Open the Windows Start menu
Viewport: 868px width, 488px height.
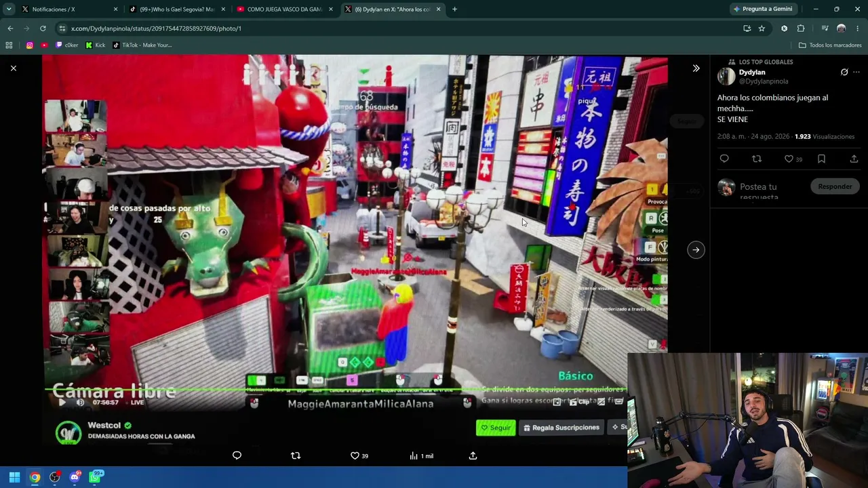click(14, 478)
